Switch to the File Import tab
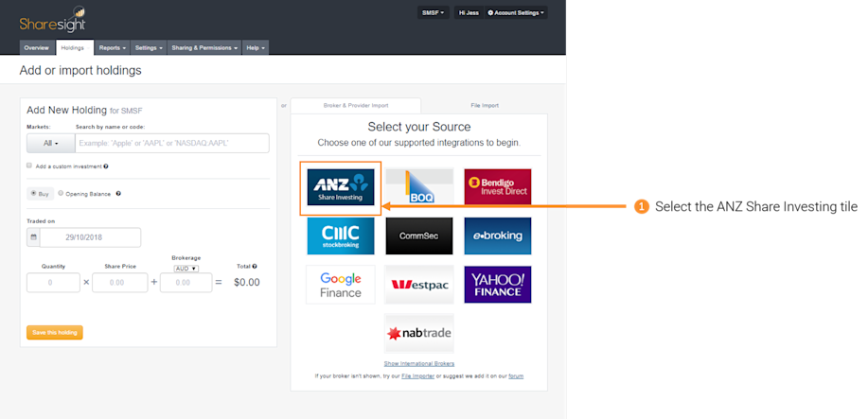Viewport: 868px width, 419px height. point(485,106)
